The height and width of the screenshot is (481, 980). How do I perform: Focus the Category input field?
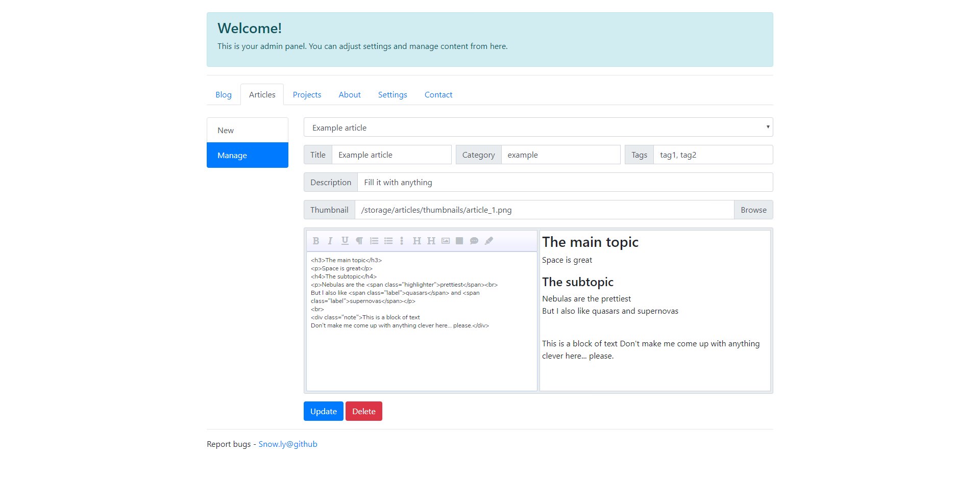pyautogui.click(x=560, y=155)
